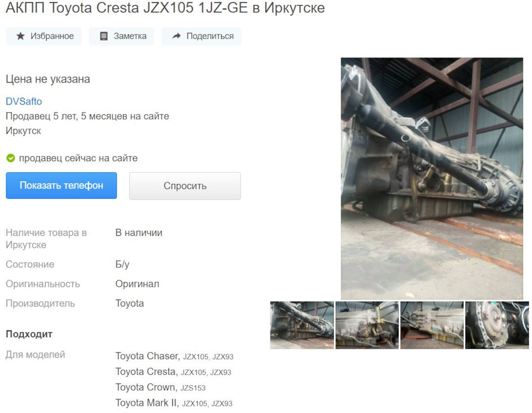The width and height of the screenshot is (532, 413).
Task: Click the share arrow icon in Поделиться
Action: (176, 36)
